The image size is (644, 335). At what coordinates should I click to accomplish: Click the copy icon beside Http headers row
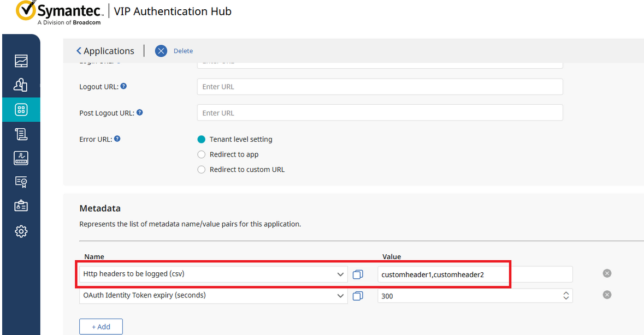pos(358,274)
